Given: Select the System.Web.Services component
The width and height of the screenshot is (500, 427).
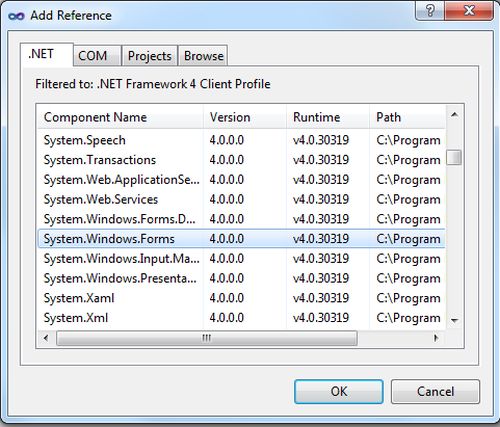Looking at the screenshot, I should click(x=242, y=199).
